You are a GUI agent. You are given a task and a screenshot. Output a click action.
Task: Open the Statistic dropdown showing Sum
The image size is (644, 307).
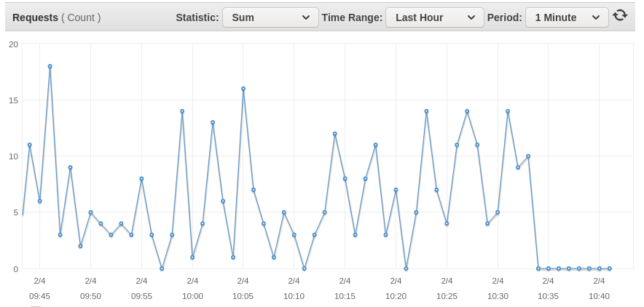pos(271,17)
